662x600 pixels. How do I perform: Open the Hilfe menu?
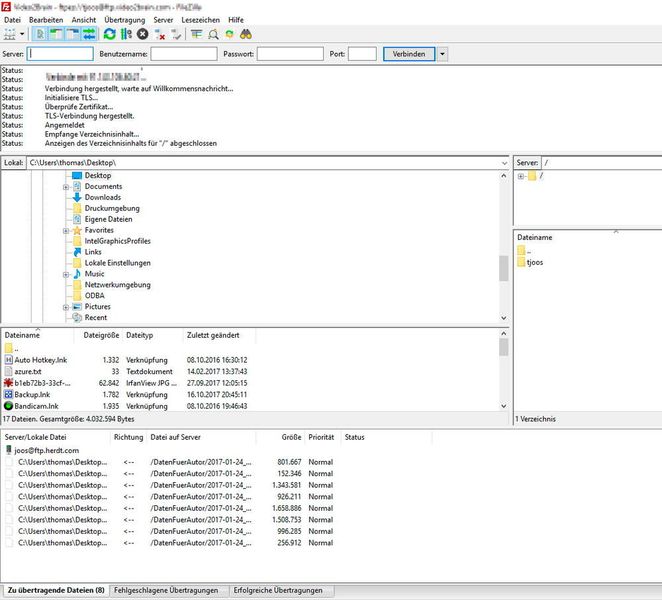click(x=236, y=20)
